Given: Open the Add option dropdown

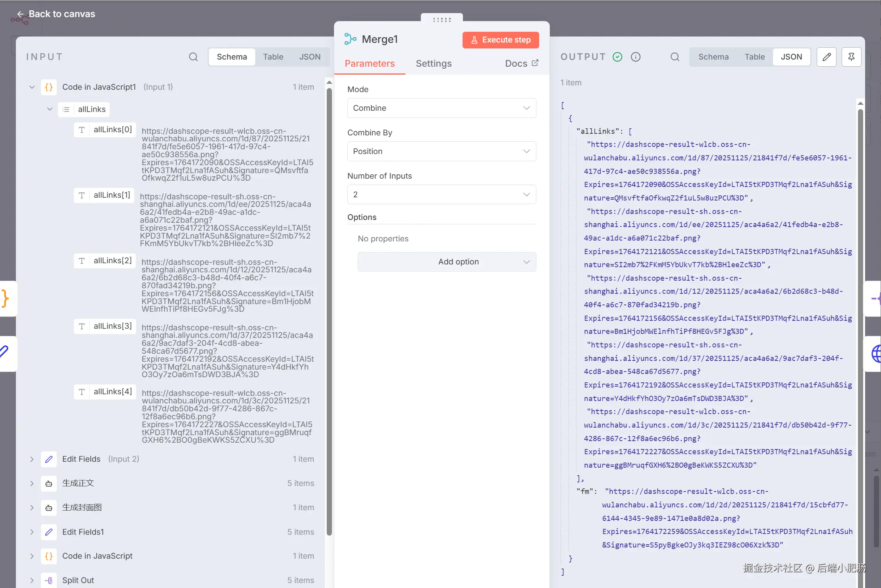Looking at the screenshot, I should [x=447, y=262].
